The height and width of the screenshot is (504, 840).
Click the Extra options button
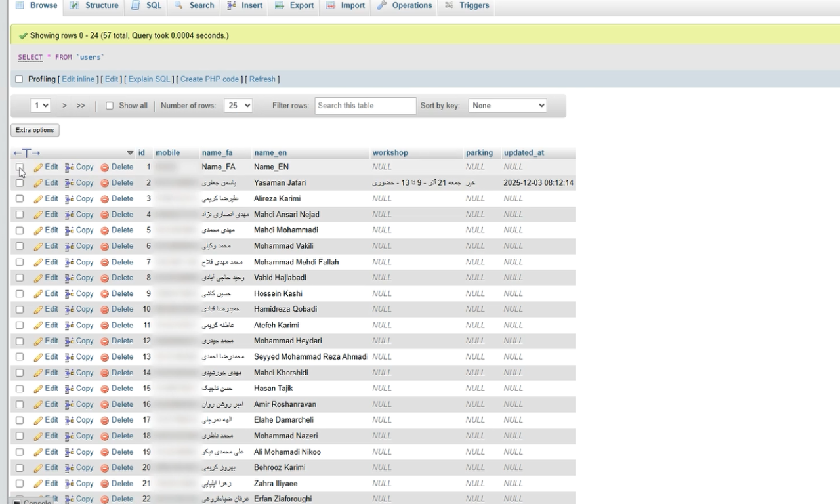point(35,130)
